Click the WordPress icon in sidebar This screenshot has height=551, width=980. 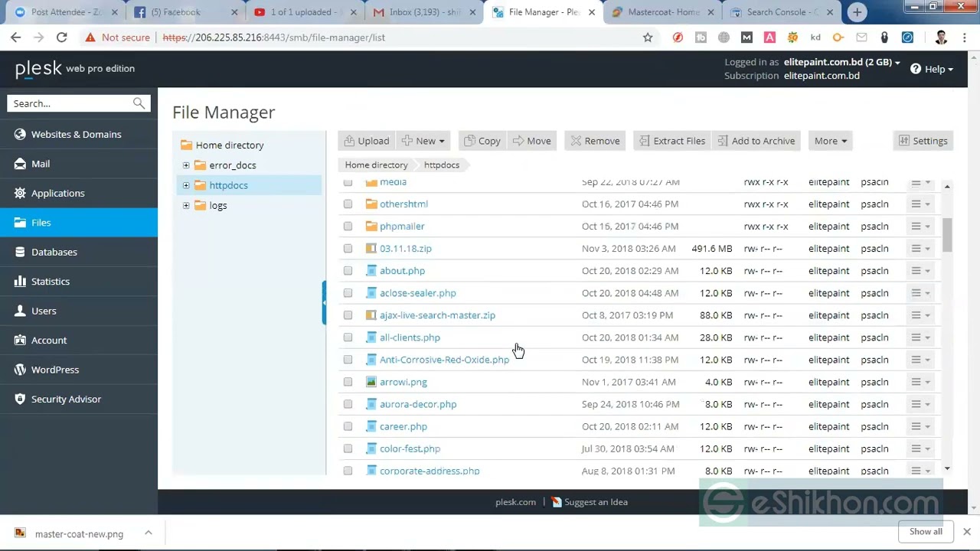pyautogui.click(x=20, y=370)
